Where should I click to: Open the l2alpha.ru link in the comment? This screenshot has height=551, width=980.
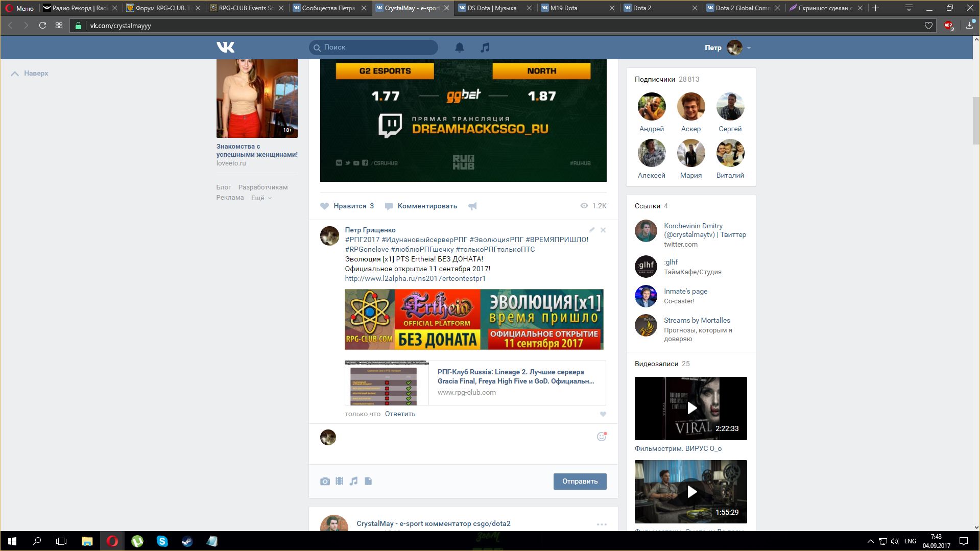coord(415,279)
